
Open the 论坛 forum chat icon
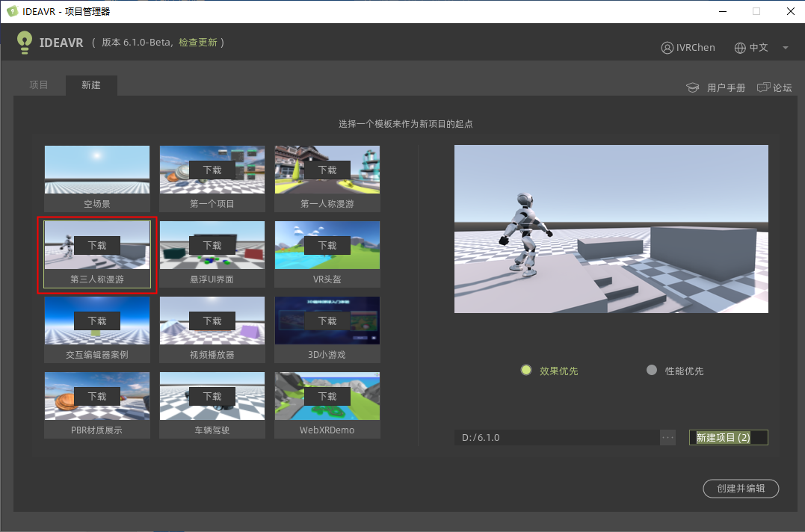[x=763, y=87]
